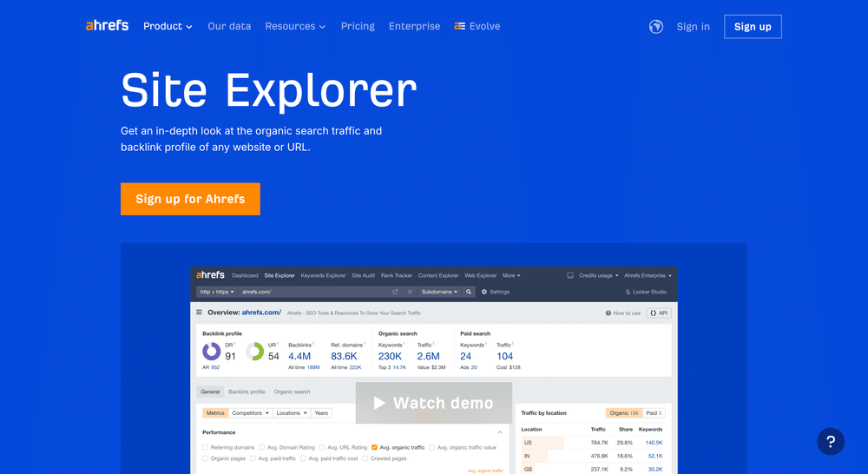Click the play triangle on Watch demo
The image size is (868, 474).
[379, 403]
